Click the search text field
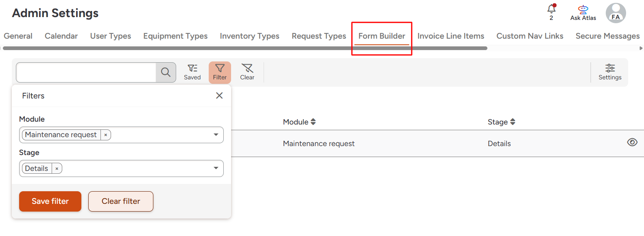Image resolution: width=644 pixels, height=236 pixels. [x=86, y=72]
